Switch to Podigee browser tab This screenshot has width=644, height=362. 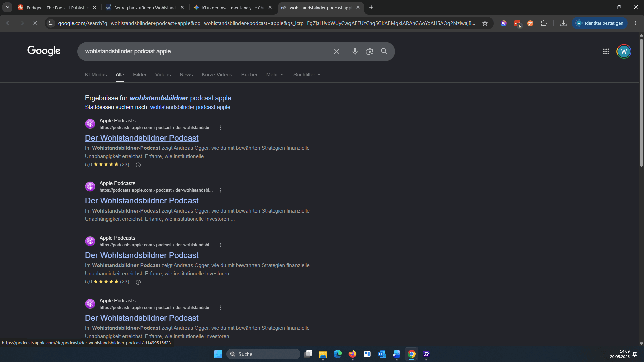point(57,7)
